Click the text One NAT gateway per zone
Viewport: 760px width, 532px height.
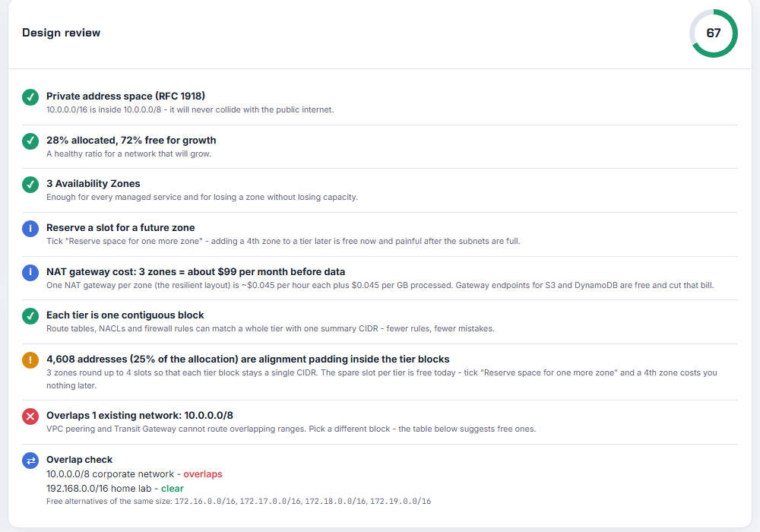click(x=380, y=285)
